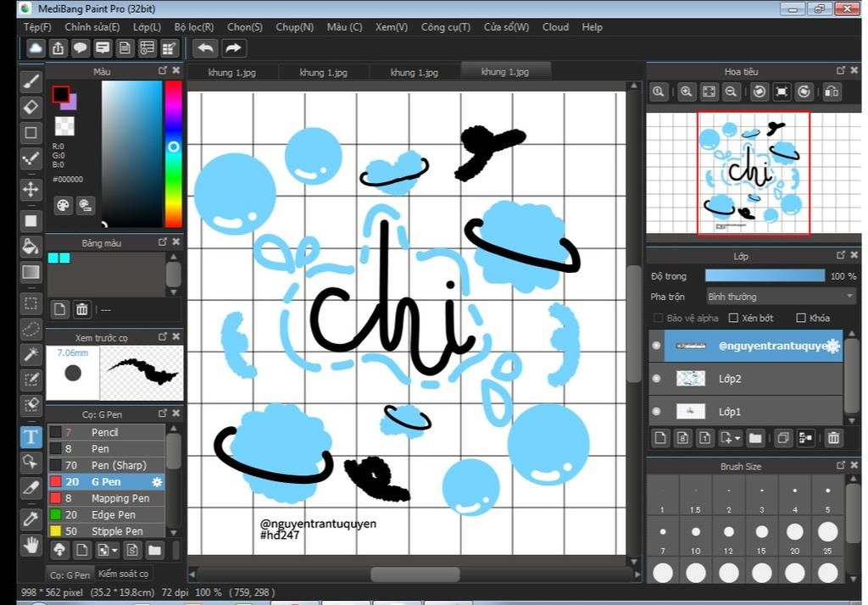
Task: Open G Pen brush settings gear
Action: coord(157,482)
